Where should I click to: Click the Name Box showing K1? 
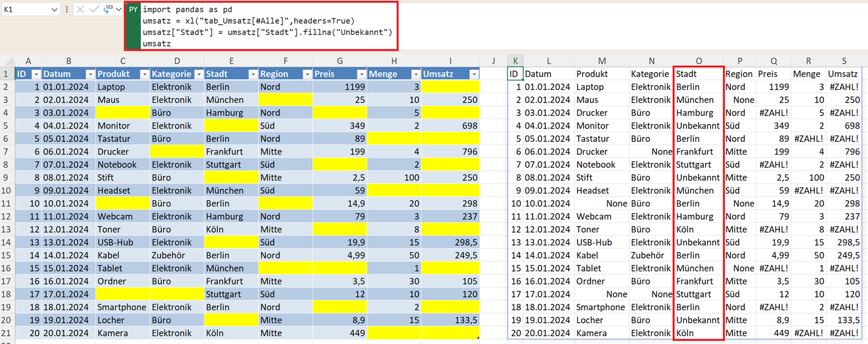pos(25,10)
